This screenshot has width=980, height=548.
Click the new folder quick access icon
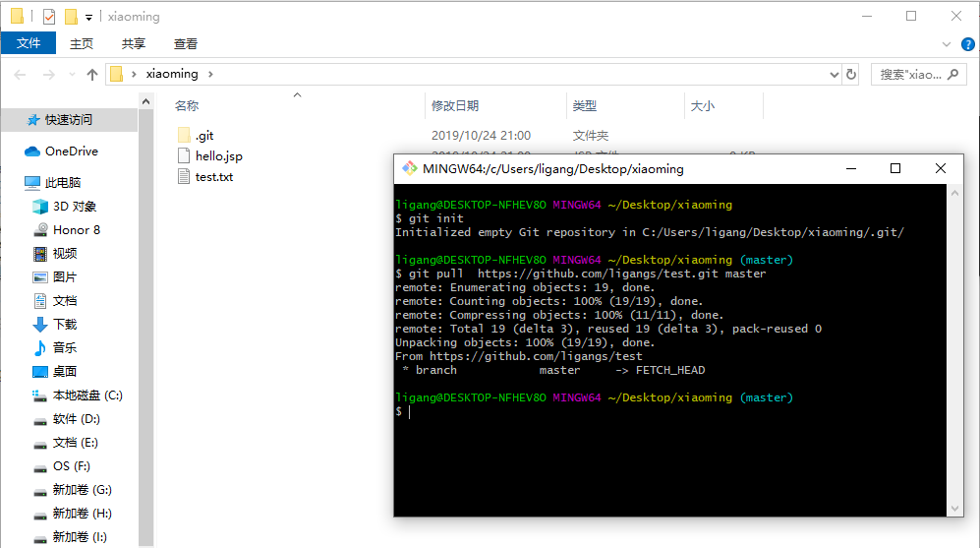coord(71,17)
